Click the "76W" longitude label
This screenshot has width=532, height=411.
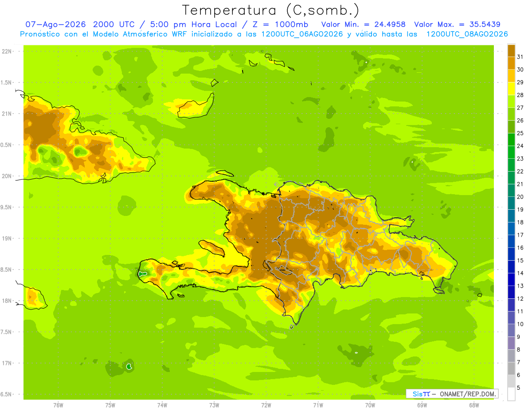(58, 405)
